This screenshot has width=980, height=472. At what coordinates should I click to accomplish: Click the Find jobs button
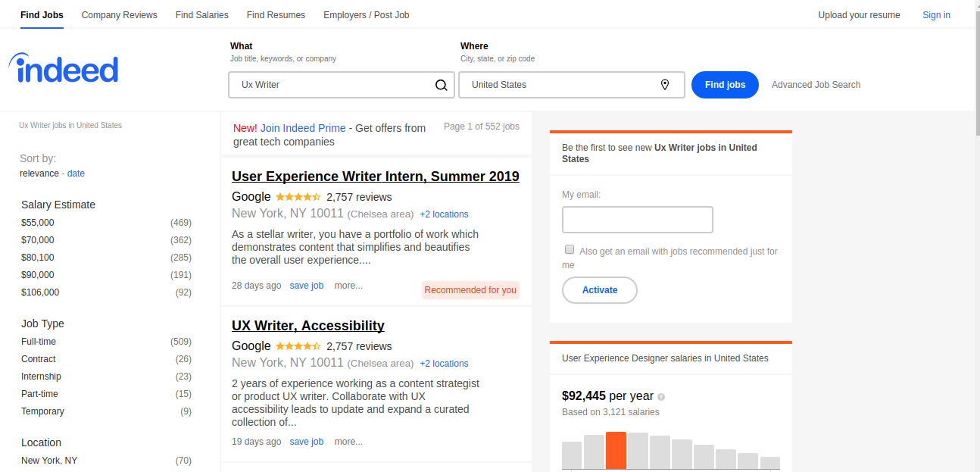[x=725, y=85]
